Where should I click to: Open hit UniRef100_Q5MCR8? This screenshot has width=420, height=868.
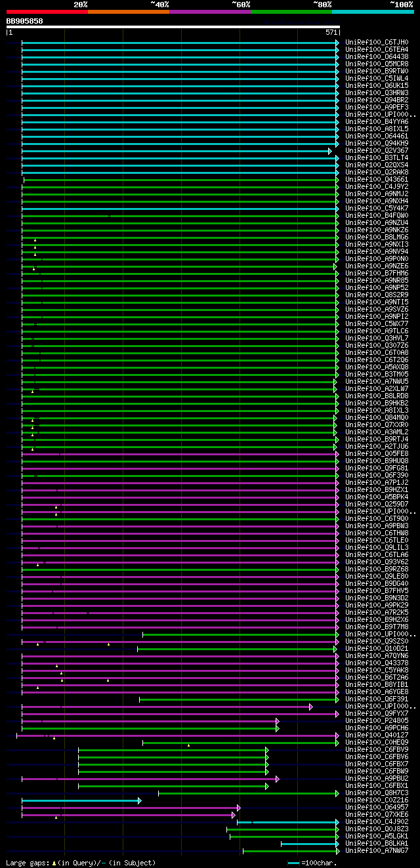tap(377, 64)
